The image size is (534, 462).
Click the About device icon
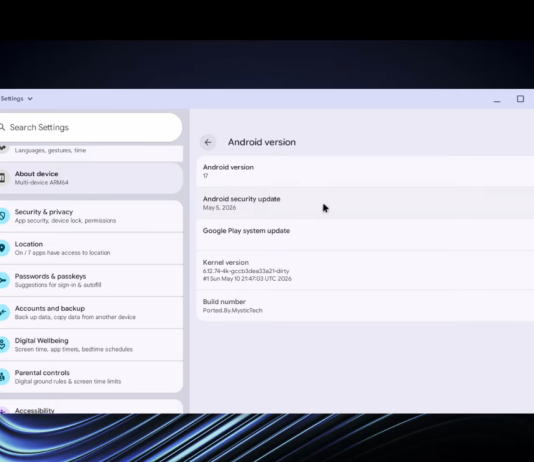(x=2, y=177)
